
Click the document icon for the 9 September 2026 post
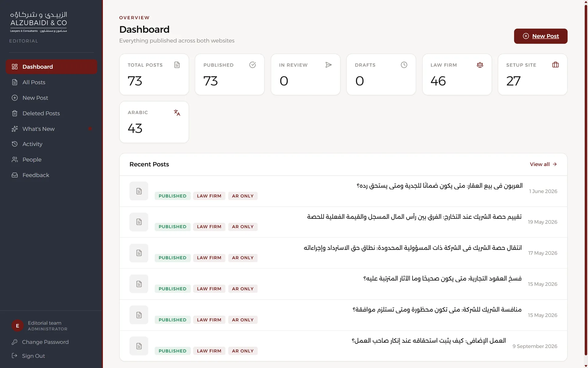click(x=139, y=346)
